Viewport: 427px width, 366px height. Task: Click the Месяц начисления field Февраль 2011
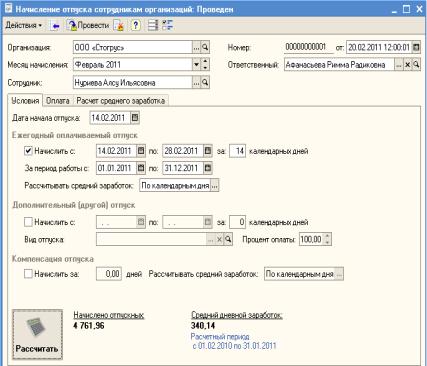click(x=133, y=65)
